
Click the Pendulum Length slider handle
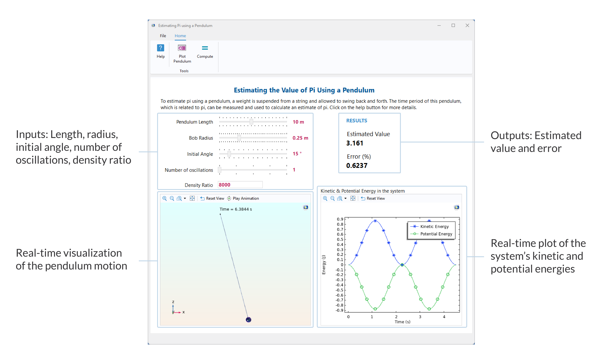[x=251, y=122]
